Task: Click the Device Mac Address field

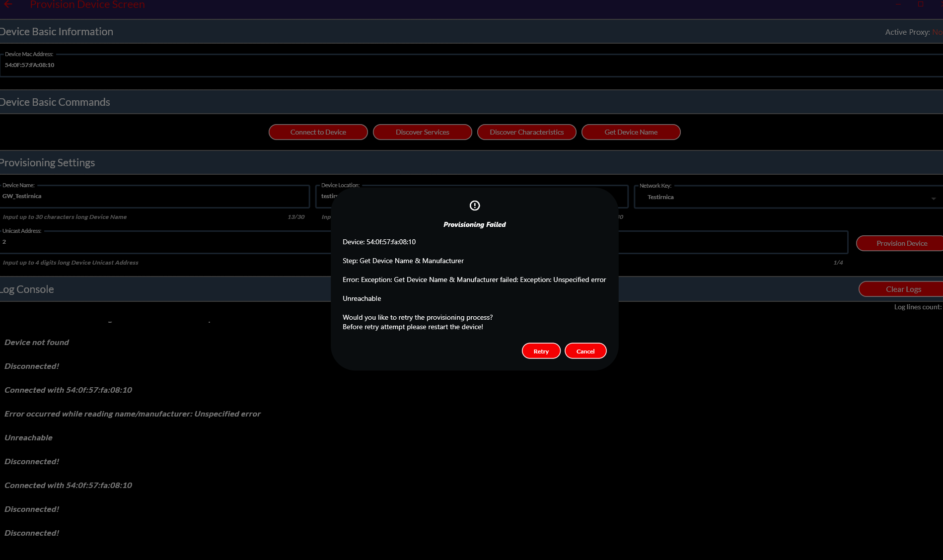Action: 447,66
